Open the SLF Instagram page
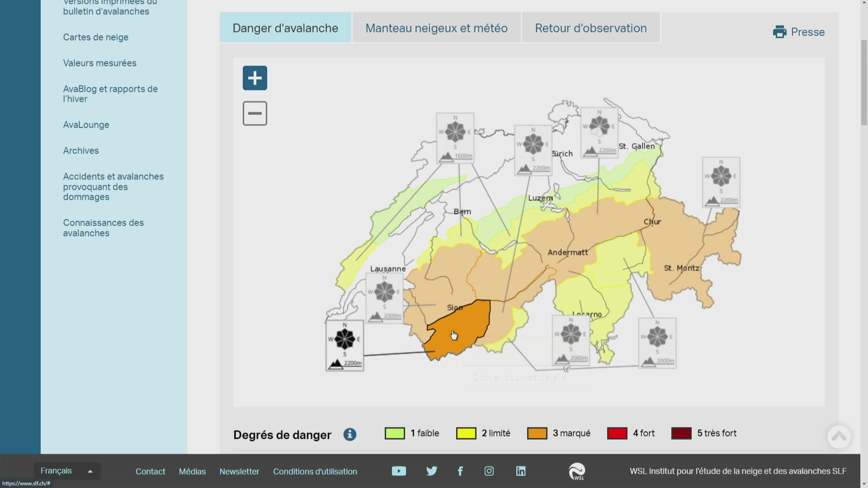Screen dimensions: 868x488 [x=489, y=471]
